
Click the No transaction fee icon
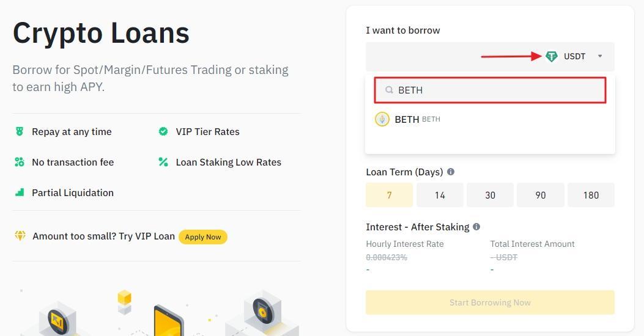(x=20, y=162)
